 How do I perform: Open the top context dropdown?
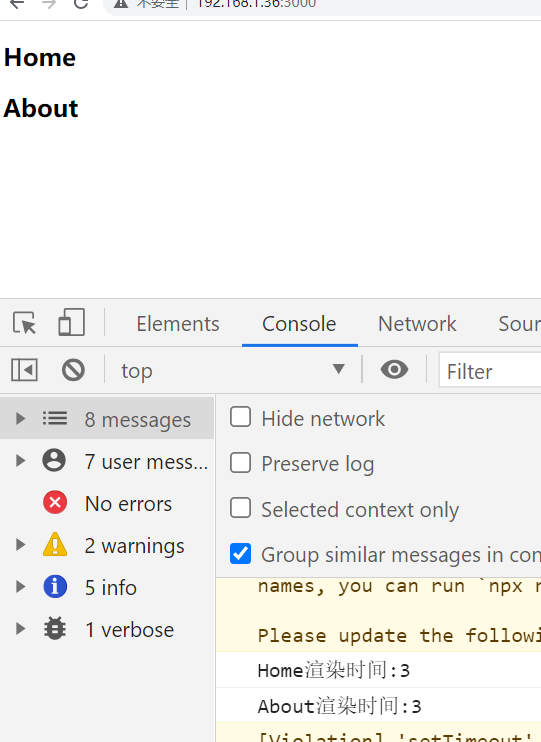(x=233, y=370)
